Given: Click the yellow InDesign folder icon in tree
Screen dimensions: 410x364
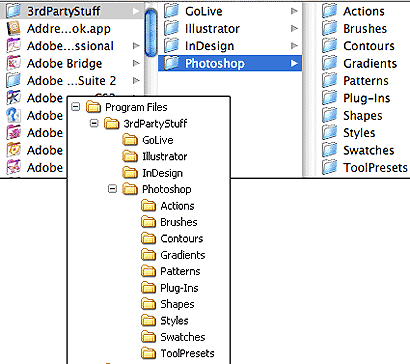Looking at the screenshot, I should point(130,173).
